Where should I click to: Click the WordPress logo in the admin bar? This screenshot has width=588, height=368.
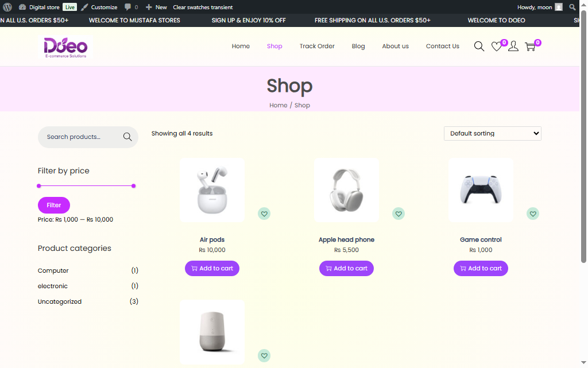pos(6,7)
